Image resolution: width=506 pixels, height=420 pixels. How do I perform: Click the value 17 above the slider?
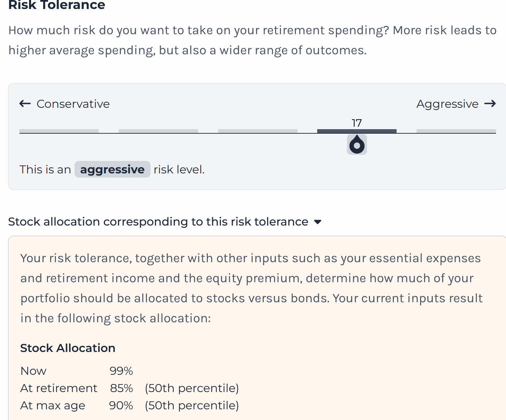(357, 123)
